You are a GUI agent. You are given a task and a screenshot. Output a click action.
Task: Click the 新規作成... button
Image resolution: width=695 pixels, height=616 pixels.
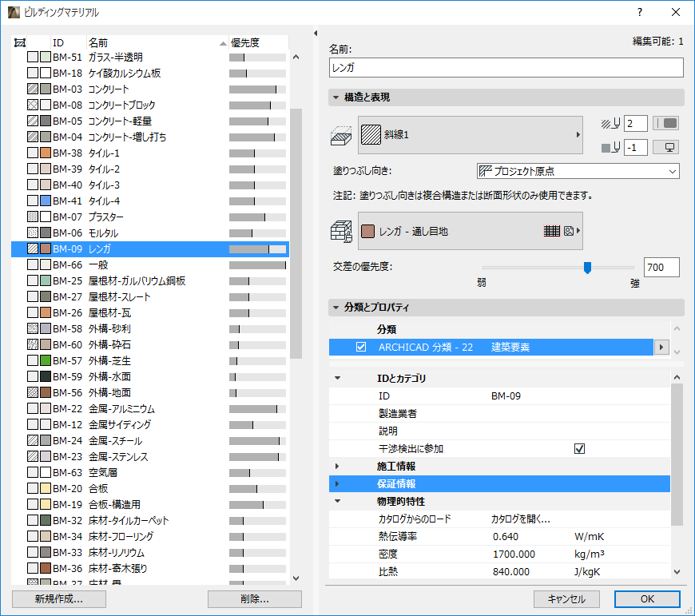[59, 599]
